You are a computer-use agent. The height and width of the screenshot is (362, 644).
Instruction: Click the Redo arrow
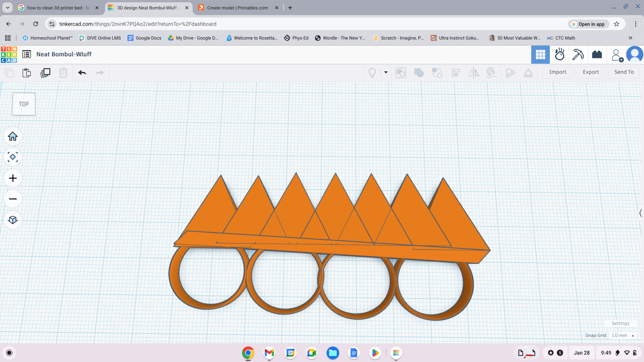100,72
